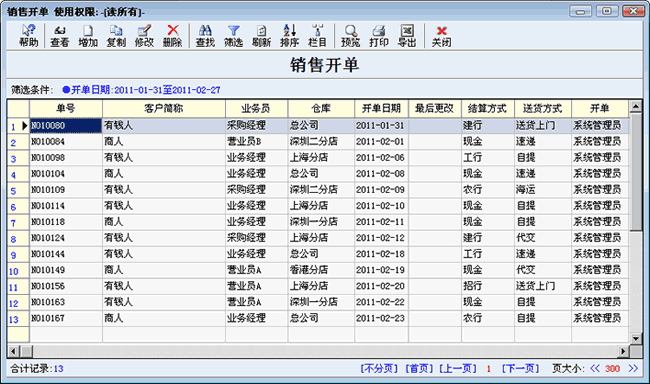Select order cell N010118
Viewport: 650px width, 384px height.
click(66, 222)
